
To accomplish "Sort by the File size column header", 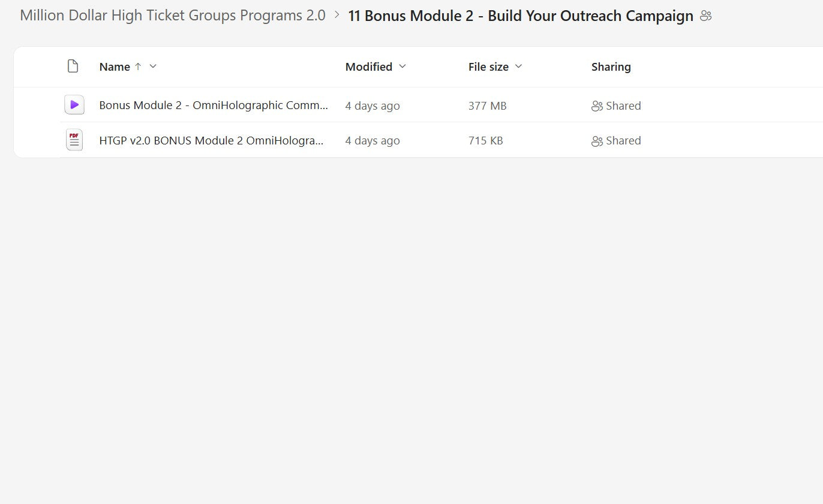I will (488, 67).
